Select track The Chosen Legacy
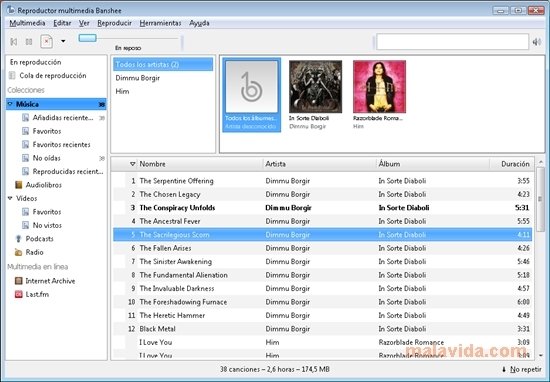Image resolution: width=550 pixels, height=382 pixels. pos(322,194)
